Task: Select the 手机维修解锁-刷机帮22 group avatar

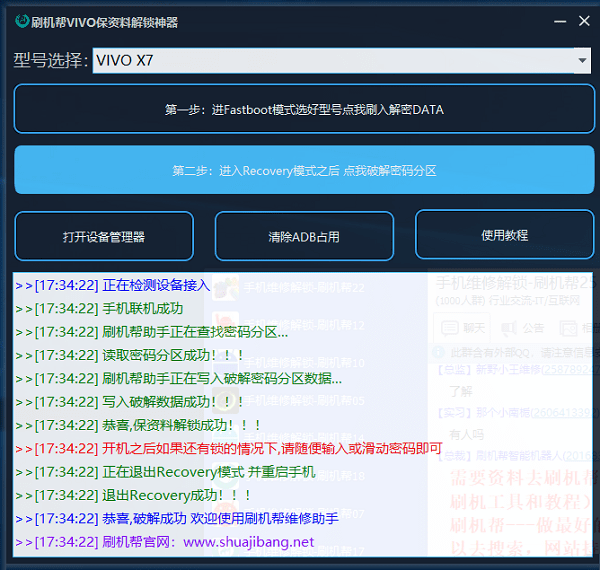Action: 223,288
